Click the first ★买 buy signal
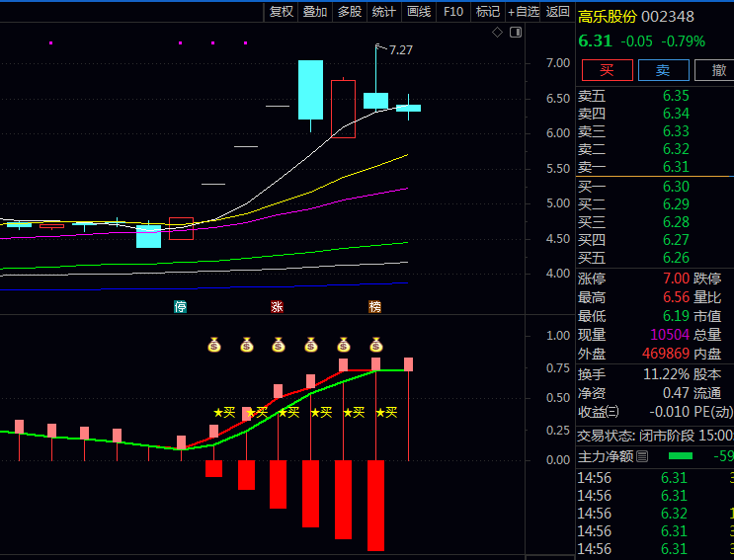The height and width of the screenshot is (560, 734). click(x=224, y=412)
